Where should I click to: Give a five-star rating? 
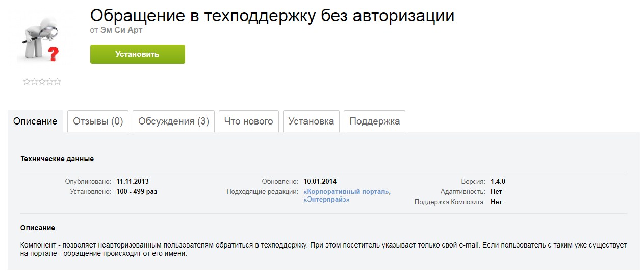57,82
